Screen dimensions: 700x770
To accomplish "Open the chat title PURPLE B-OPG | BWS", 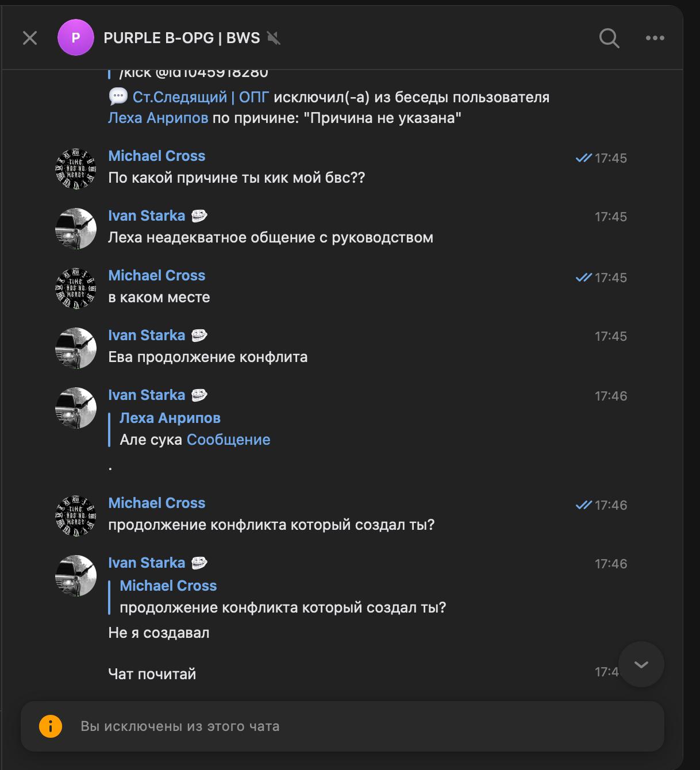I will coord(182,38).
